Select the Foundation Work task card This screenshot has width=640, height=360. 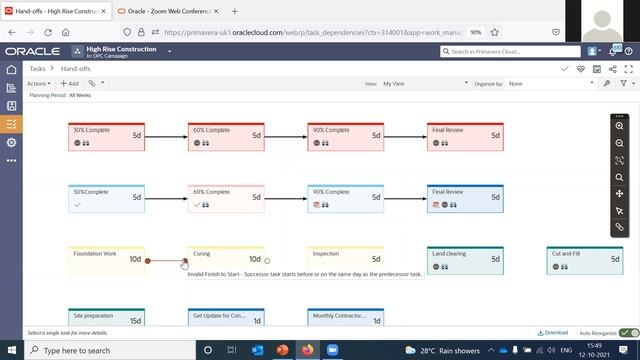coord(107,261)
